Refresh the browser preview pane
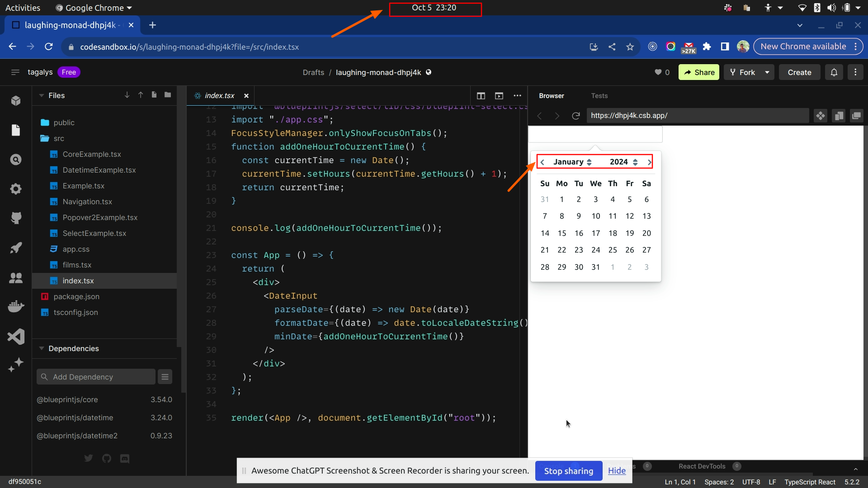The width and height of the screenshot is (868, 488). point(576,116)
